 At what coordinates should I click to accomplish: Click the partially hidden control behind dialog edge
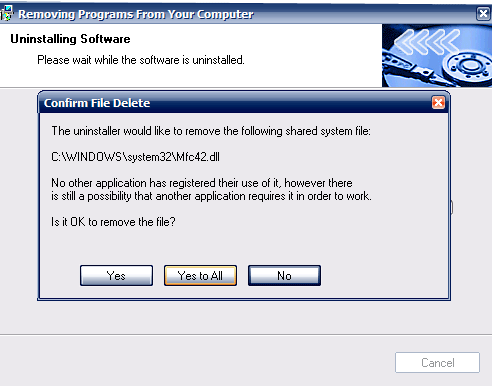pyautogui.click(x=452, y=207)
